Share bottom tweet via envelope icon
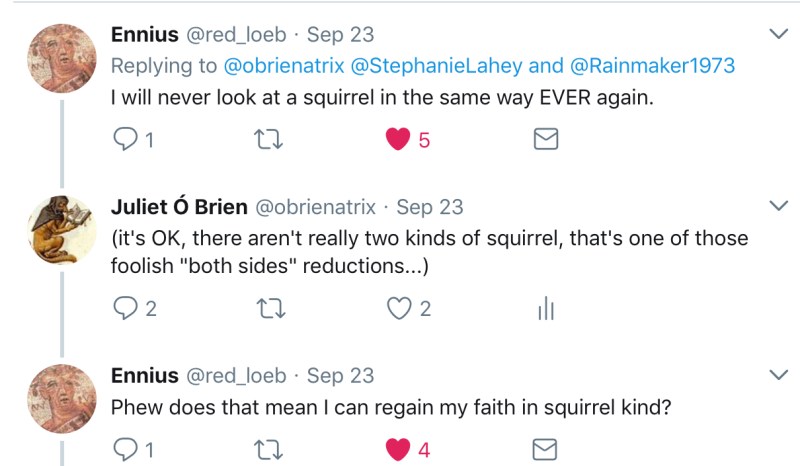 coord(545,449)
